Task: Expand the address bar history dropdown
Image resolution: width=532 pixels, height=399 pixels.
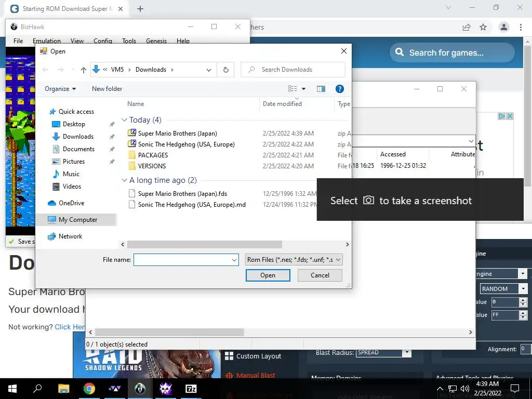Action: coord(209,70)
